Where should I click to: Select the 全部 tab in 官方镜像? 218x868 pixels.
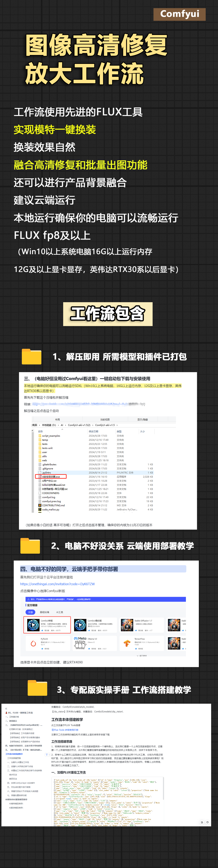pyautogui.click(x=30, y=612)
